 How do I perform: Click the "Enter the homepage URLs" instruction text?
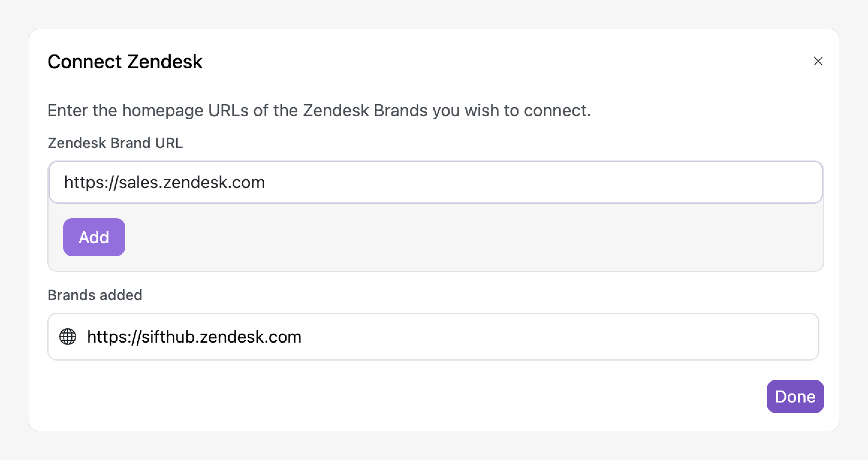point(319,111)
